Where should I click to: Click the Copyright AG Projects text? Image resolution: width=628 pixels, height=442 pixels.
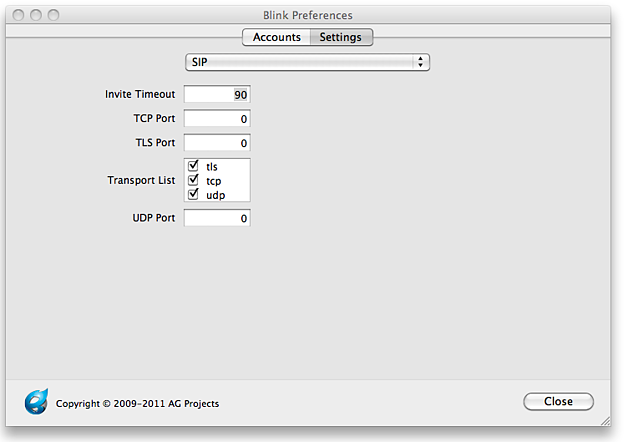point(137,404)
